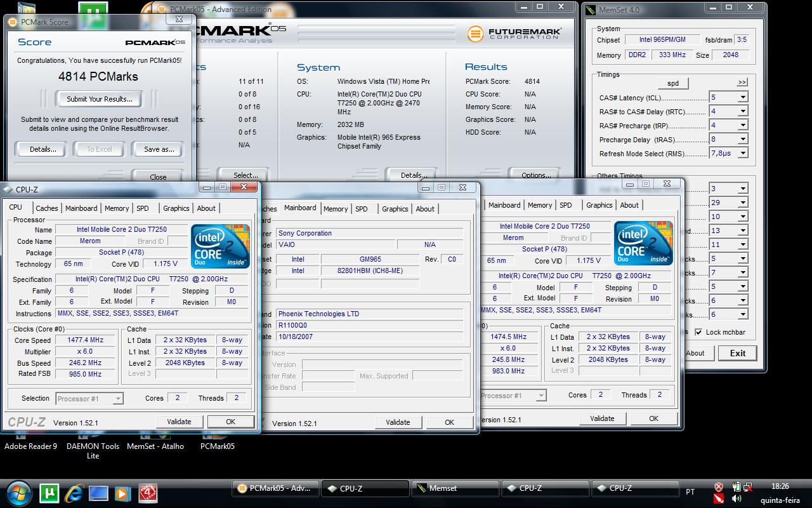Click the PCMark05 orange title bar icon
This screenshot has height=508, width=812.
coord(163,10)
